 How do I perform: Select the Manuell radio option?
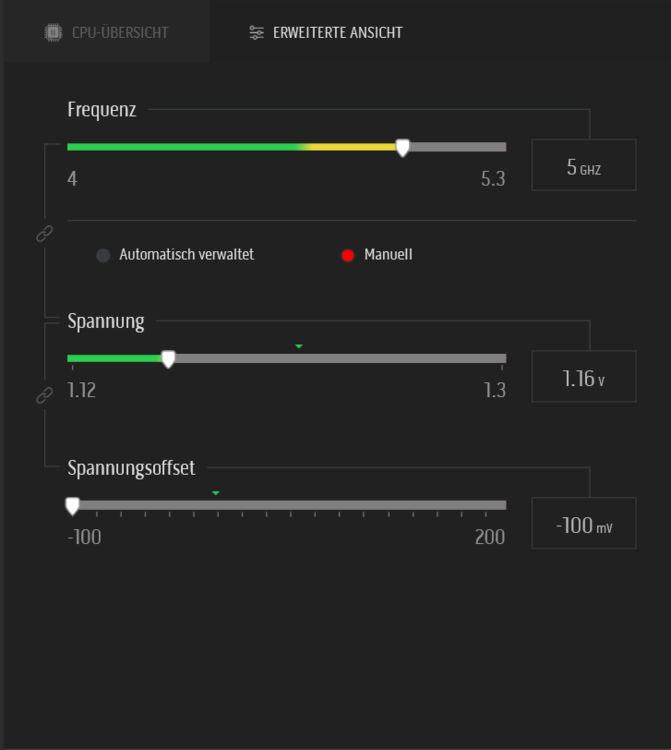[x=348, y=255]
